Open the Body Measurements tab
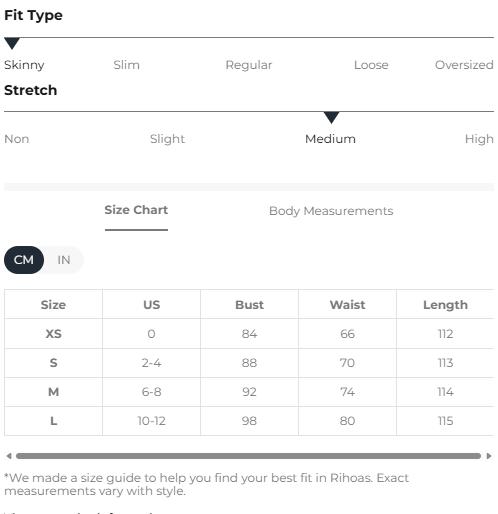Screen dimensions: 498x514 pos(331,211)
